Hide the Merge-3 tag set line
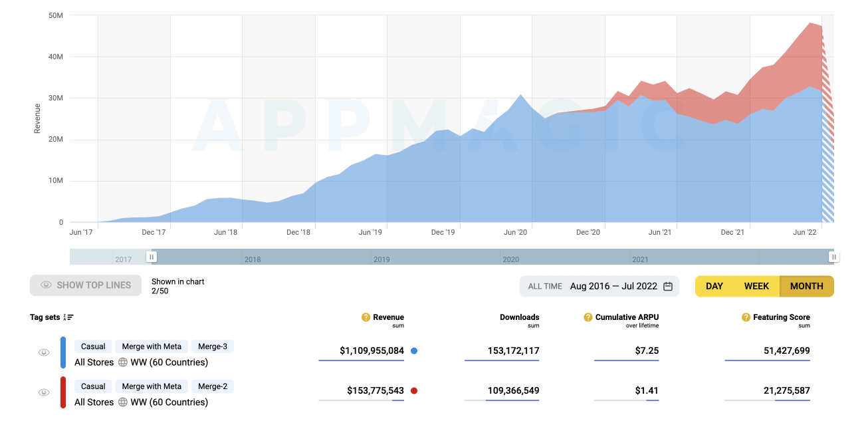 pos(44,353)
